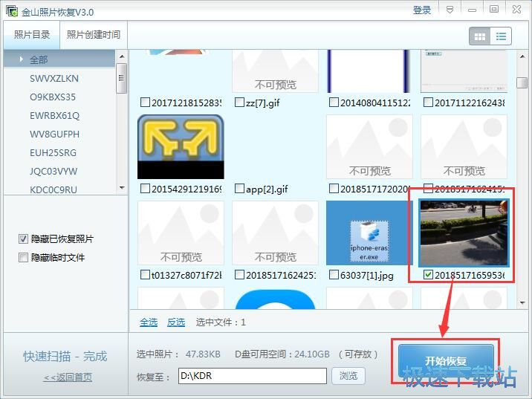Open the title bar dropdown menu icon
This screenshot has width=532, height=399.
coord(450,9)
